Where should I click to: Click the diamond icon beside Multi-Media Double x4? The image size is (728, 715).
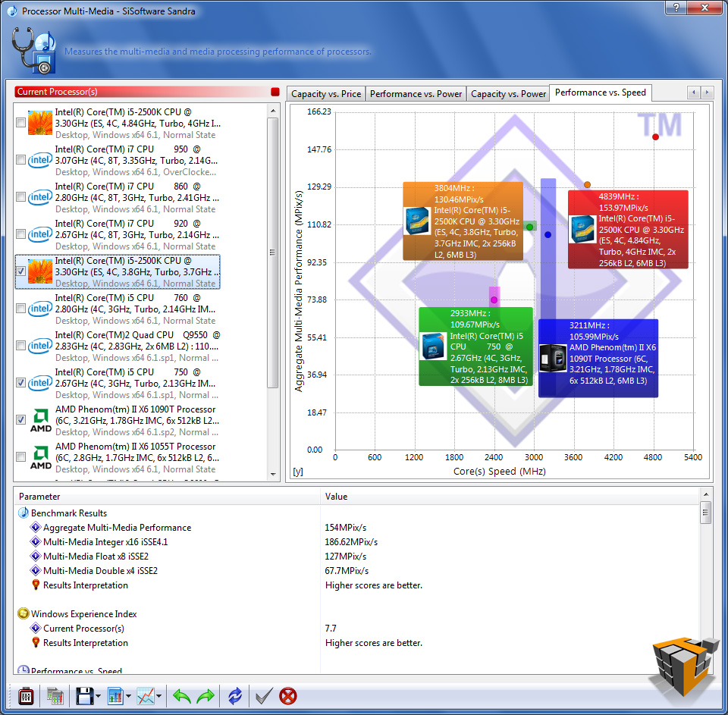(36, 571)
